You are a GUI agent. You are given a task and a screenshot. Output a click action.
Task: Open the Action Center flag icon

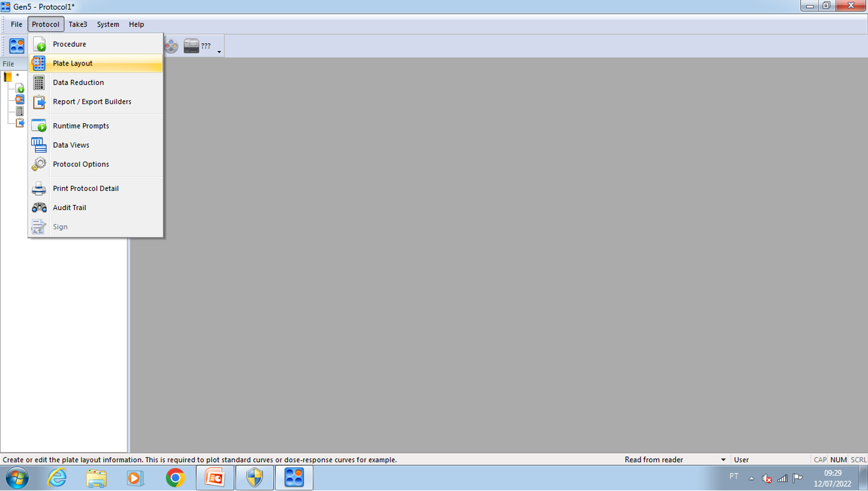[798, 478]
